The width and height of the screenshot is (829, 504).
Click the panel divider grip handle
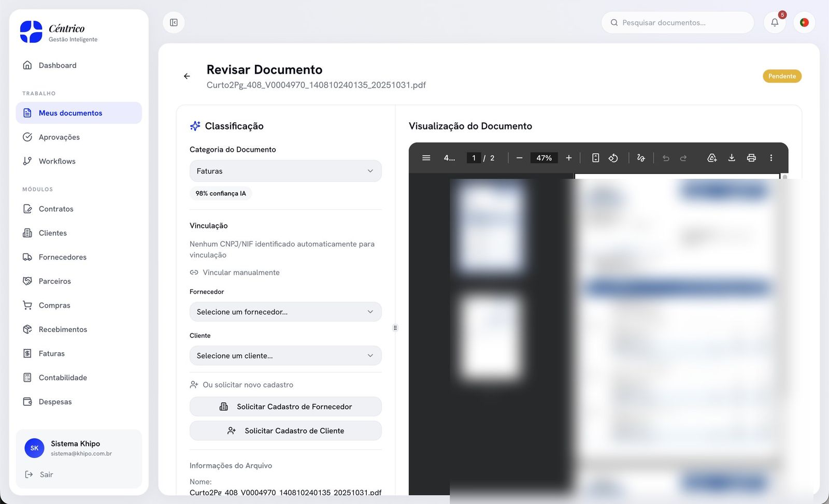click(395, 328)
